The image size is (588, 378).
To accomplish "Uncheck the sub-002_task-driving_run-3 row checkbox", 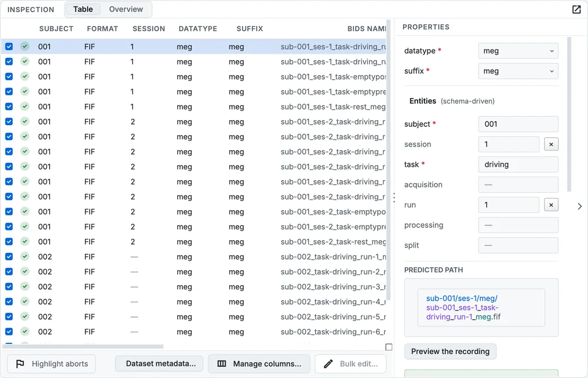I will (9, 286).
